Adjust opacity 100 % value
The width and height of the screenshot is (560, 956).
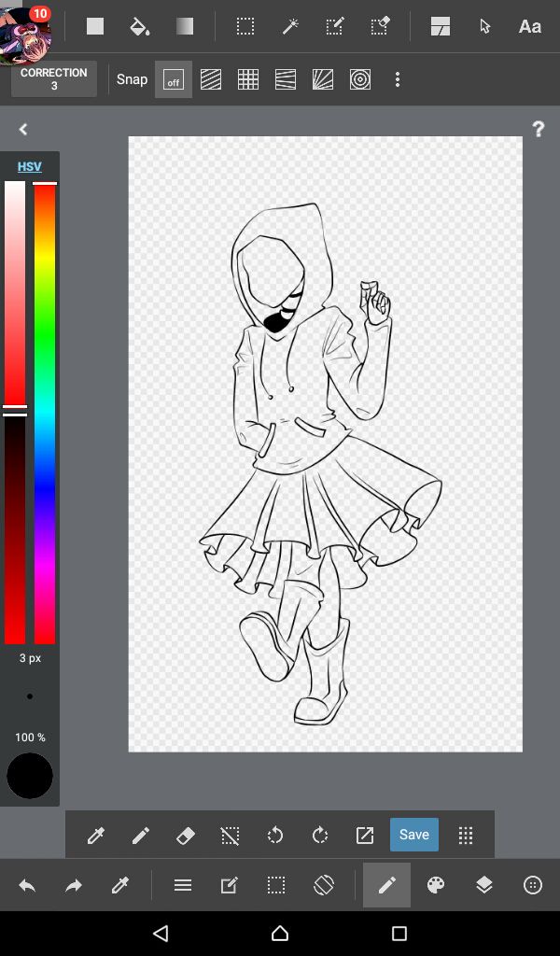coord(30,738)
